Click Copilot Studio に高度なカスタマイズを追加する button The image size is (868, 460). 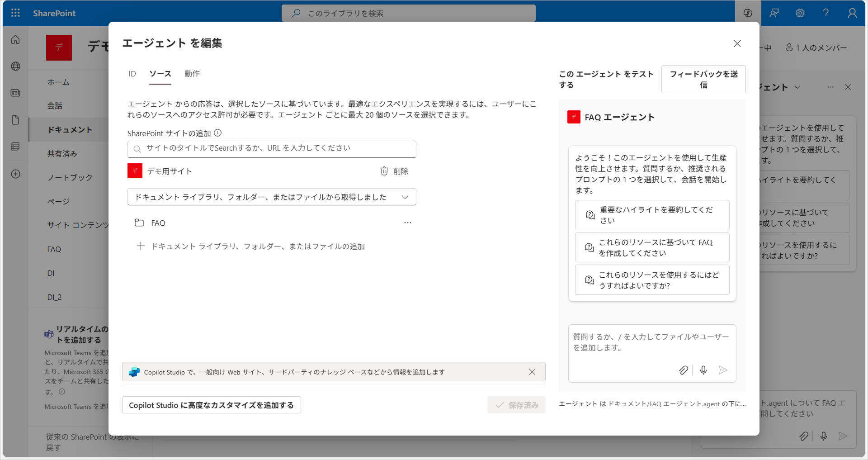tap(212, 405)
